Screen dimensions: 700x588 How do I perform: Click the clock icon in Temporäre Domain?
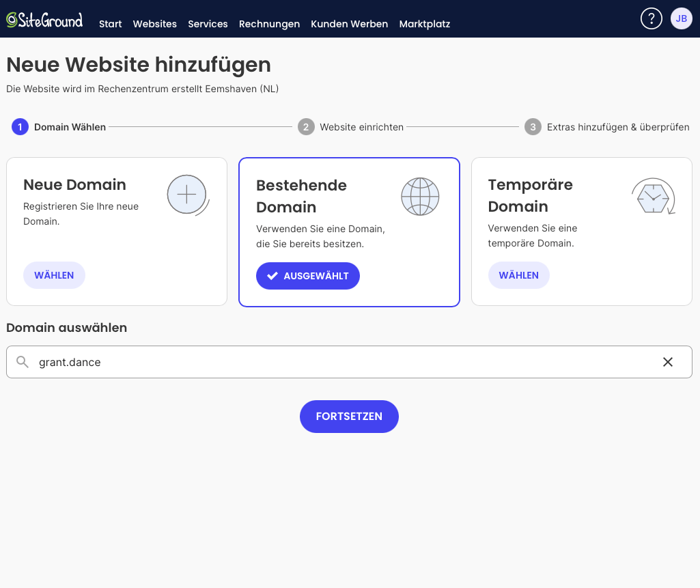click(653, 197)
